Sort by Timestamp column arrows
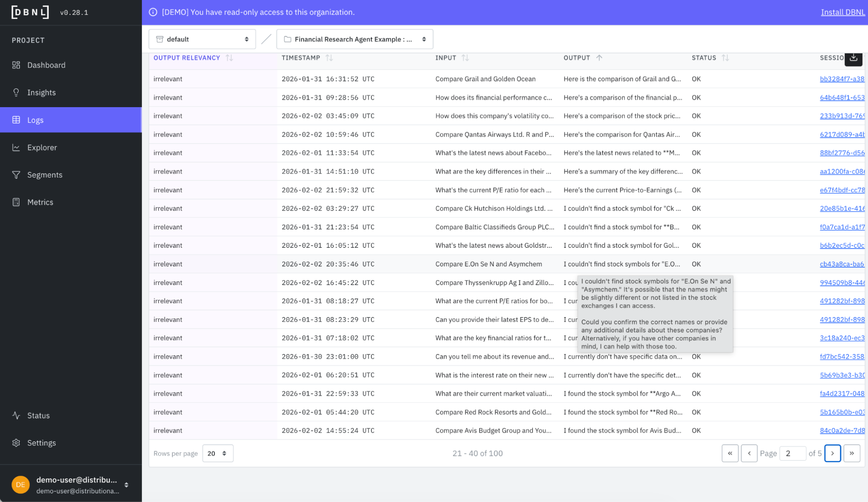 tap(329, 58)
